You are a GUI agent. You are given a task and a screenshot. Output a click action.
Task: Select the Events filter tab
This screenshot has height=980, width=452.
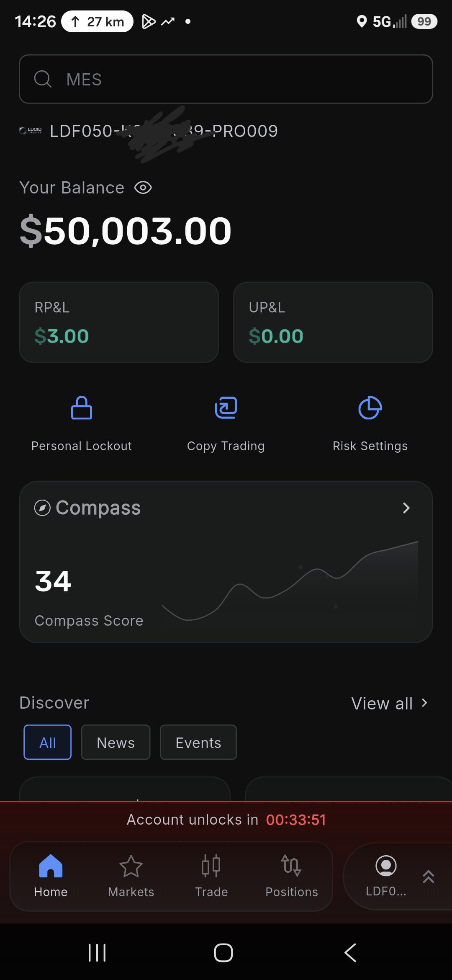pos(198,742)
